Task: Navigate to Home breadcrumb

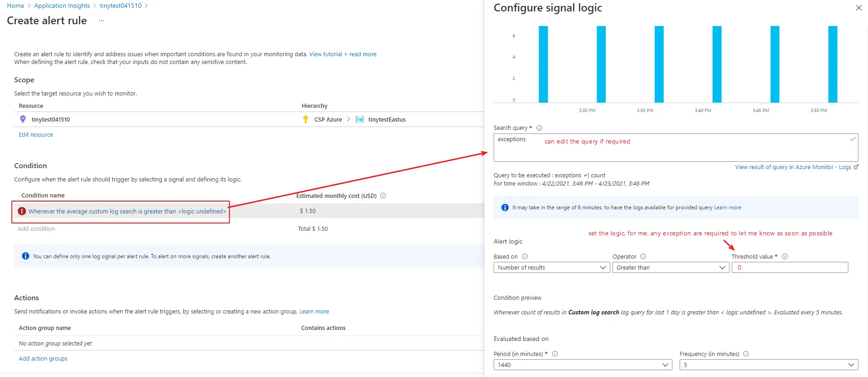Action: click(16, 5)
